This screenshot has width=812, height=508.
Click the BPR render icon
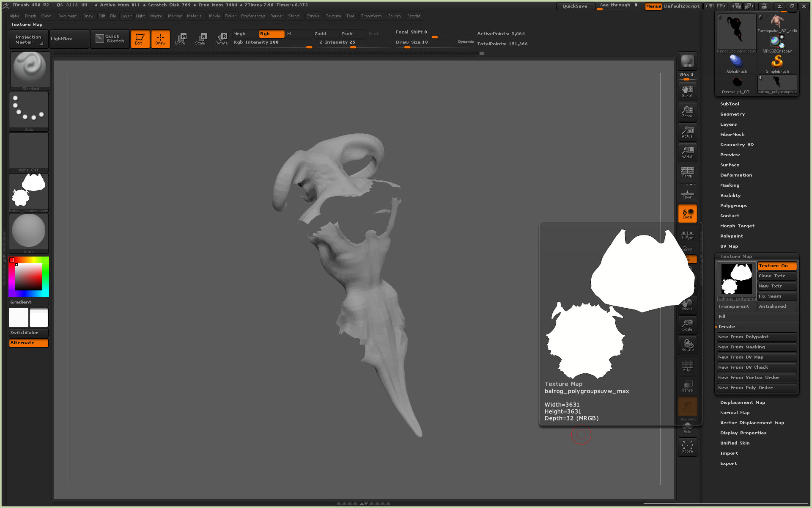(687, 61)
